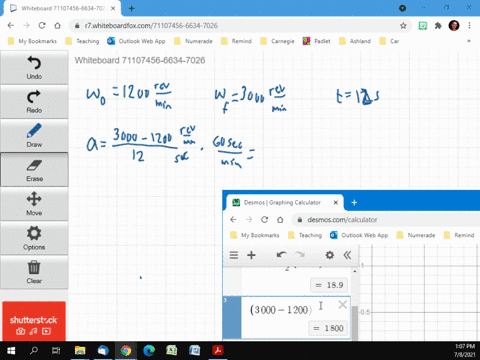This screenshot has width=480, height=360.
Task: Open Excel from taskbar
Action: coord(172,351)
